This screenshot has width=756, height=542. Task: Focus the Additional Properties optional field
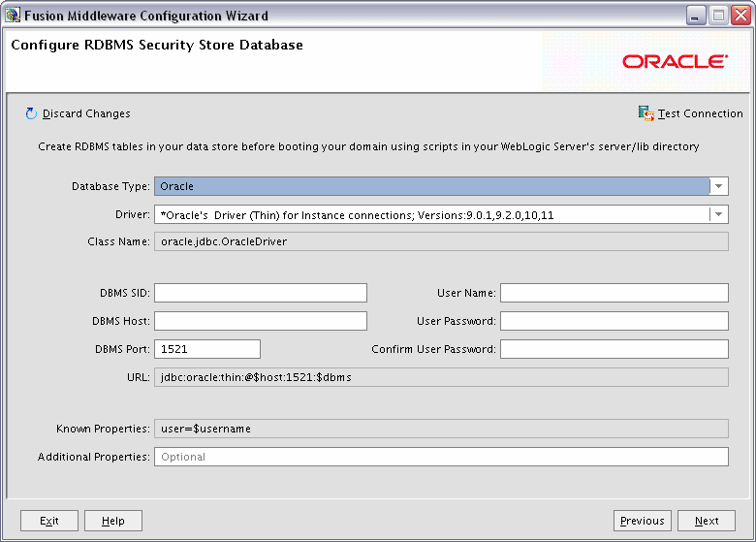(441, 457)
